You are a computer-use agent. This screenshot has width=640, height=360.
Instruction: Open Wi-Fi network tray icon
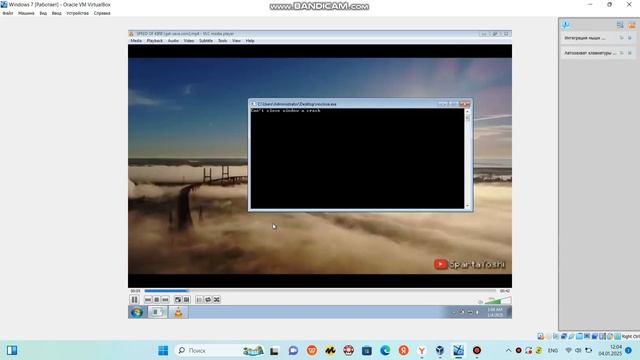pyautogui.click(x=569, y=351)
